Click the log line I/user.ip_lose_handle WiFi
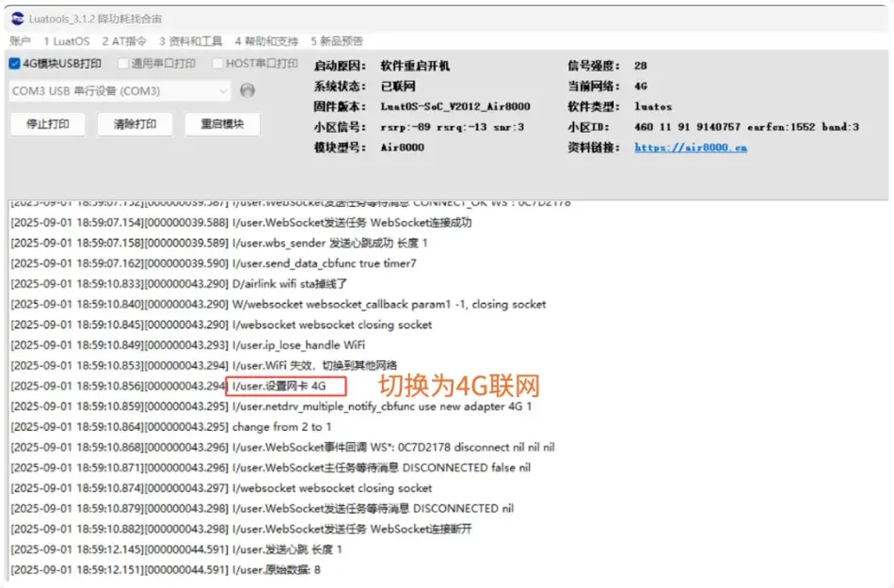This screenshot has width=894, height=588. click(187, 345)
